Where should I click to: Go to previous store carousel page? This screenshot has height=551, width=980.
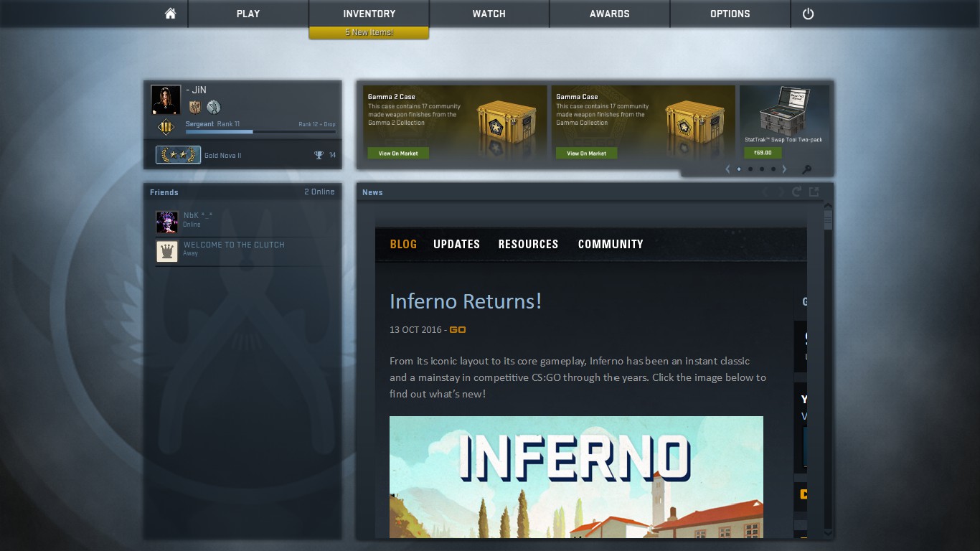point(727,169)
